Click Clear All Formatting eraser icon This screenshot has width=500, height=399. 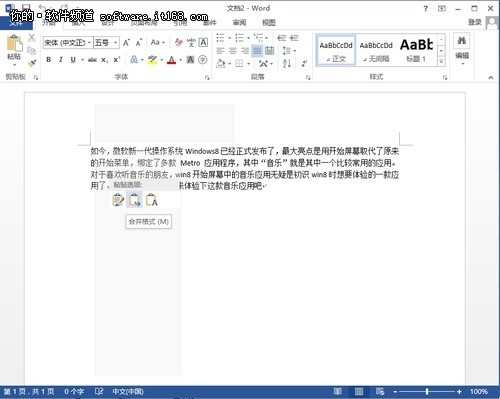[179, 42]
